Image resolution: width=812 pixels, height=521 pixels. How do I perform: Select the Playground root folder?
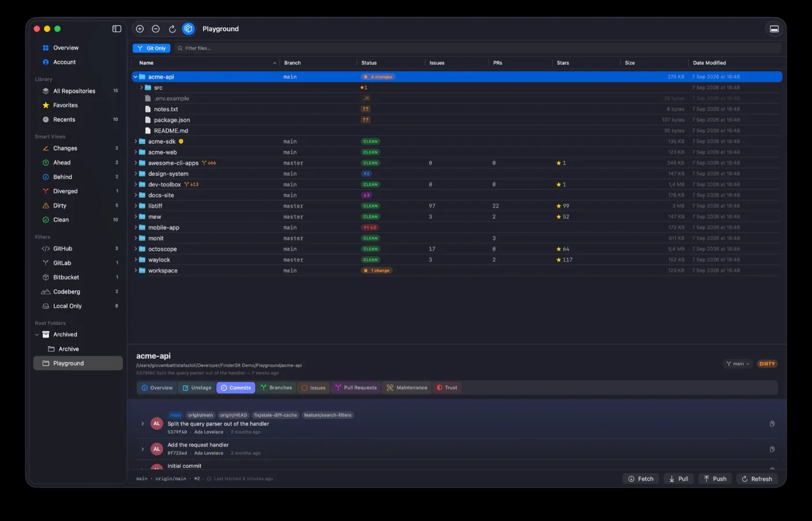pos(78,364)
